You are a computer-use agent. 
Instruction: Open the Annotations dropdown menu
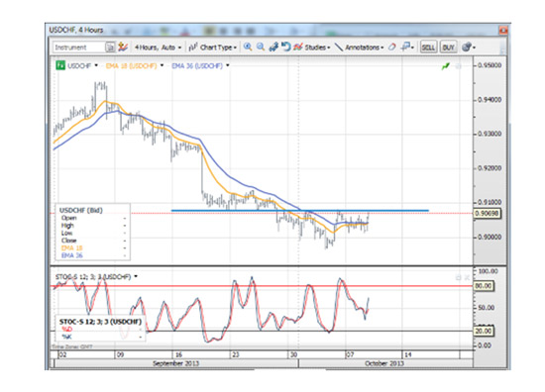[x=359, y=48]
